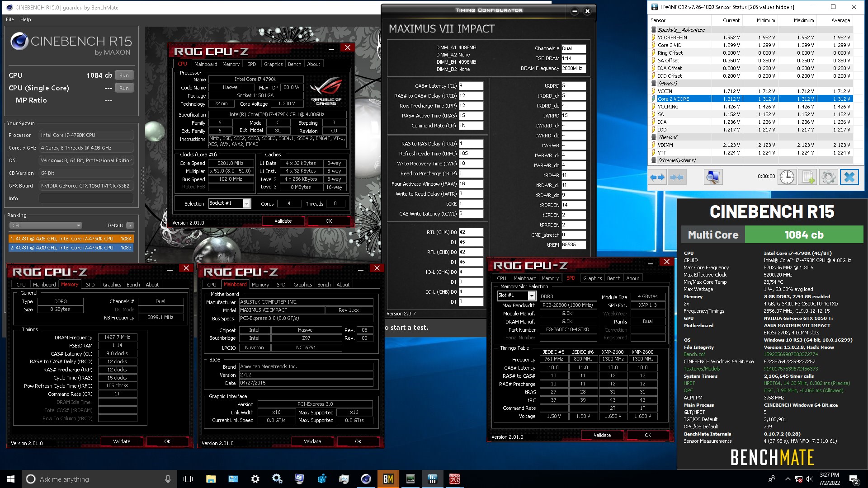
Task: Switch top CPU-Z to Mainboard tab
Action: (206, 64)
